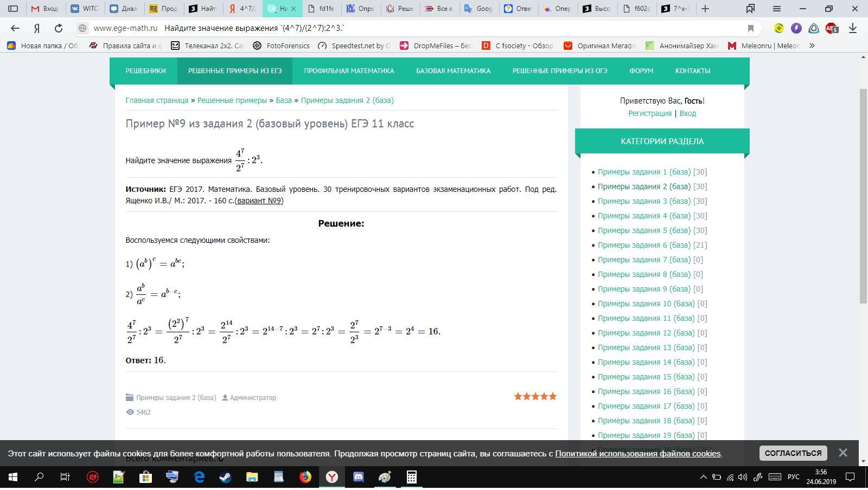Open the browser downloads arrow icon

[x=853, y=28]
